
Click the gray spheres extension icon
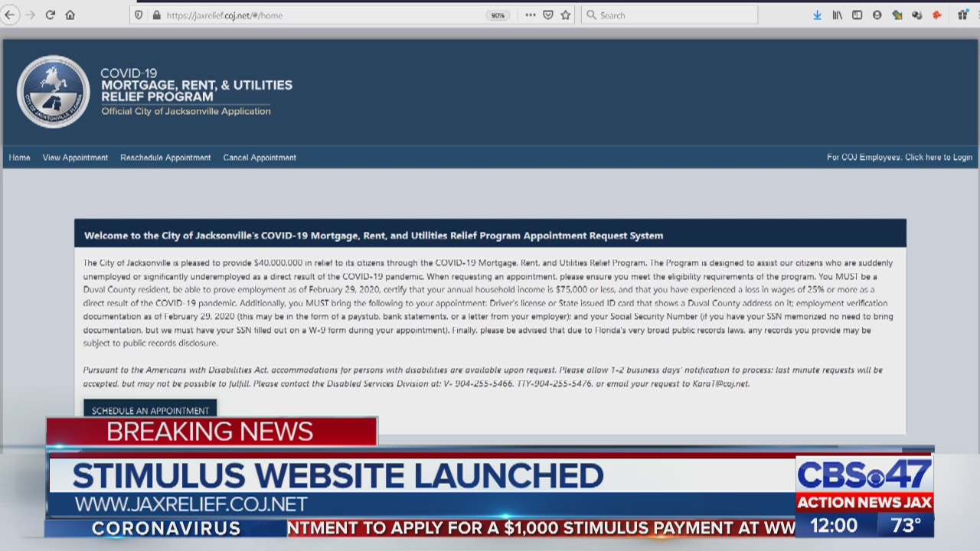(916, 15)
